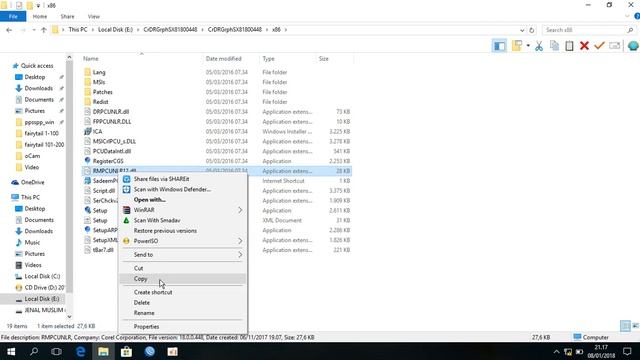Click the SHAREit icon in context menu
The height and width of the screenshot is (360, 640).
coord(127,179)
